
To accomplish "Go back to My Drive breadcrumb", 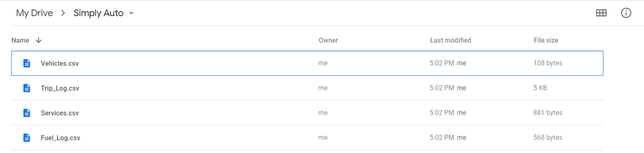I will [x=34, y=13].
